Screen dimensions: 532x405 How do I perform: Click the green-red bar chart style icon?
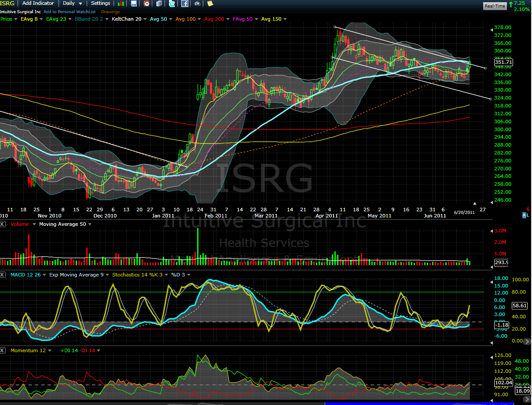click(x=121, y=4)
